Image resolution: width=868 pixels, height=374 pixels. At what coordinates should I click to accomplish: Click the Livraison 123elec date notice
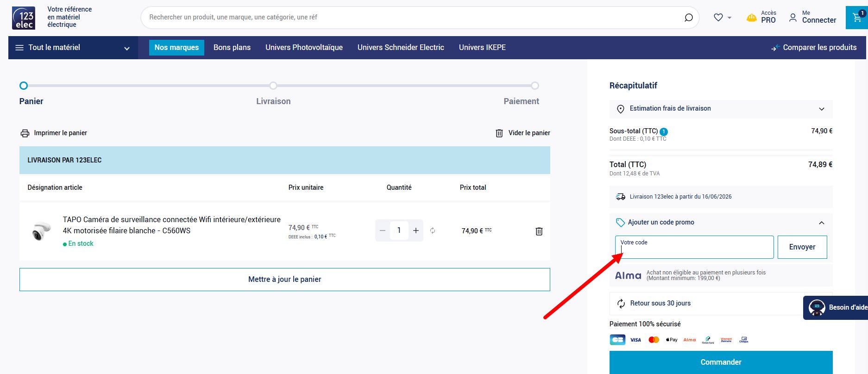(721, 197)
